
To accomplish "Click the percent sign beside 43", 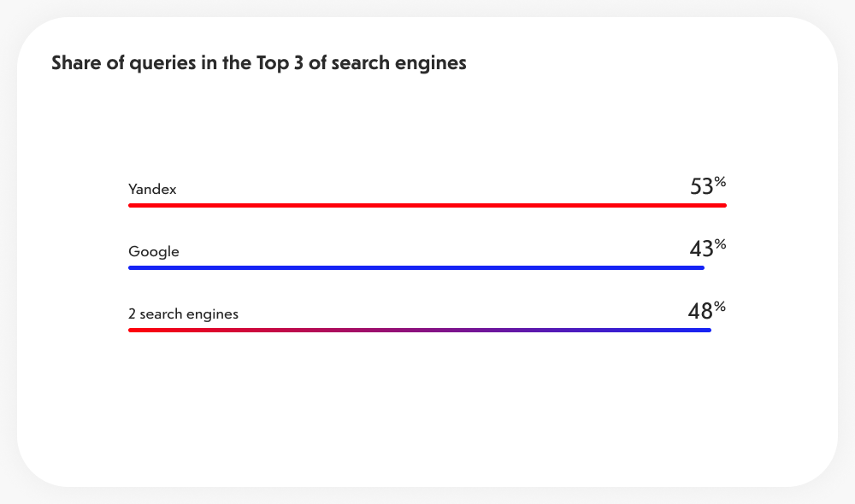I will tap(720, 243).
